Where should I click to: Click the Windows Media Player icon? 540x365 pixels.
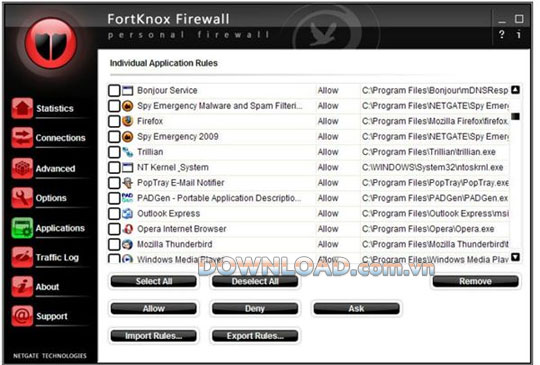pyautogui.click(x=127, y=259)
